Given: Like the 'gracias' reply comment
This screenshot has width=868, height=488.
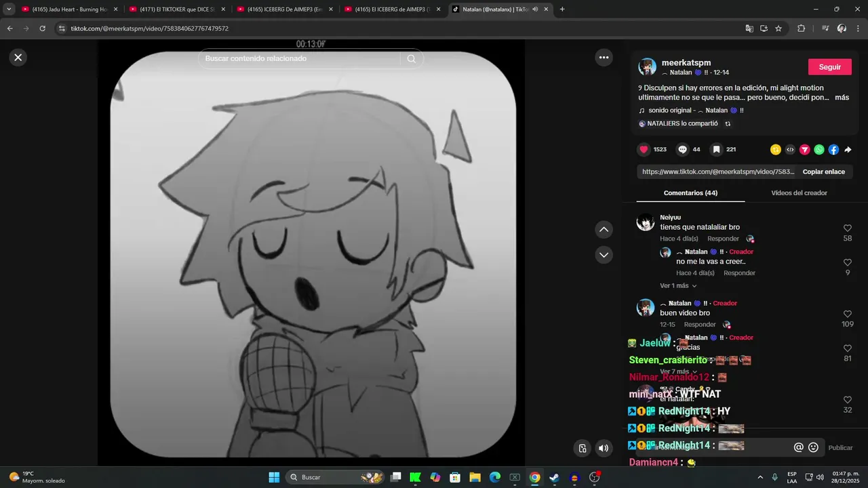Looking at the screenshot, I should [x=847, y=348].
